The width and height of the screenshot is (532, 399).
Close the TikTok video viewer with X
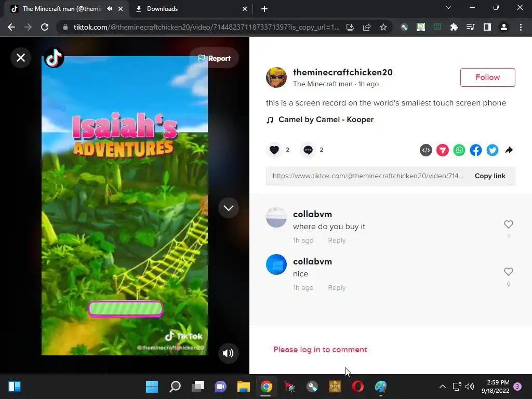(x=21, y=58)
